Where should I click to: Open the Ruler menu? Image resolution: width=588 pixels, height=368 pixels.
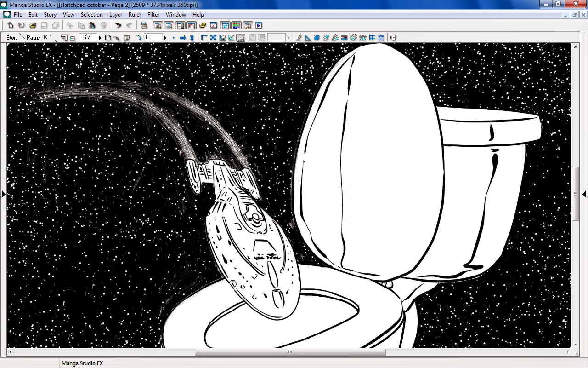tap(135, 15)
